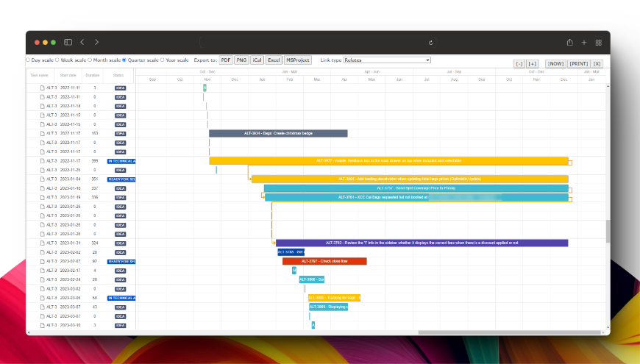This screenshot has width=640, height=364.
Task: Click the file icon of the duration 399 row
Action: point(42,161)
